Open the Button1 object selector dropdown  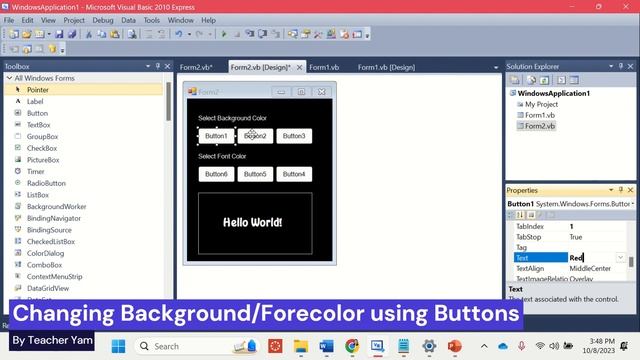(x=633, y=203)
